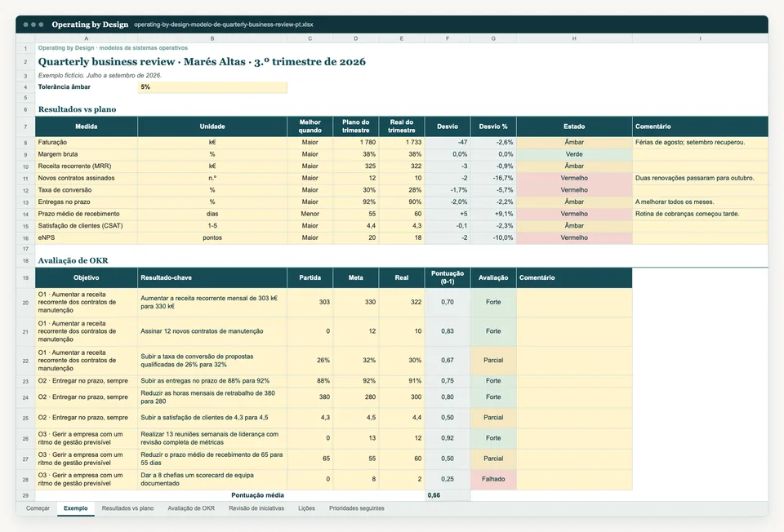Select comment 'A melhorar todos os meses.'

(x=700, y=202)
